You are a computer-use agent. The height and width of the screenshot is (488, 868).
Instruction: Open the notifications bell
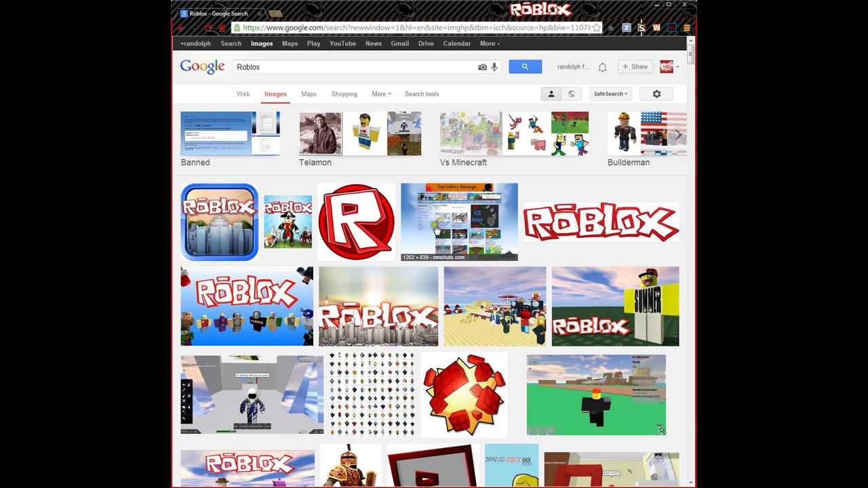[x=602, y=67]
